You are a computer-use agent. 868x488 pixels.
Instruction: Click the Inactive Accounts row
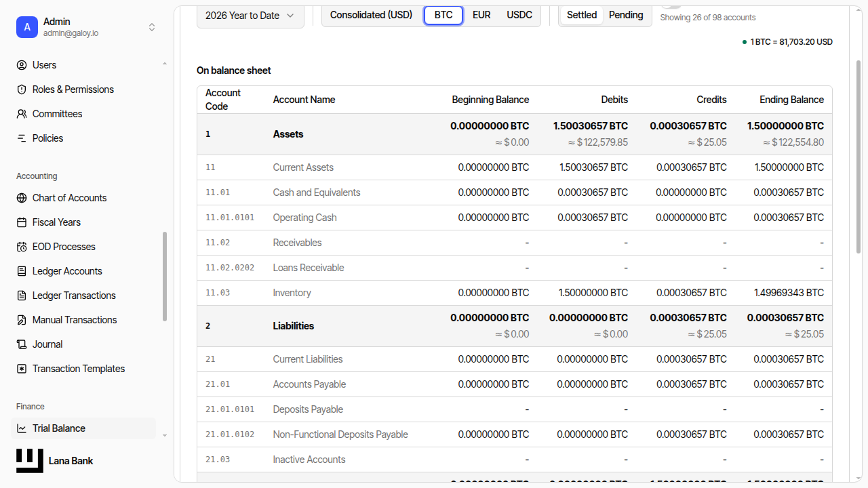(x=515, y=460)
